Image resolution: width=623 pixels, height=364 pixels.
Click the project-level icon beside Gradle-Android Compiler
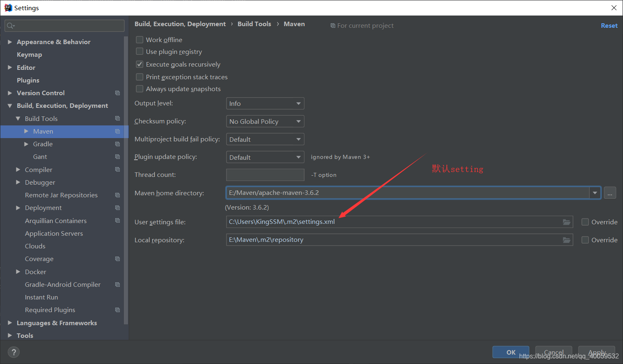117,284
